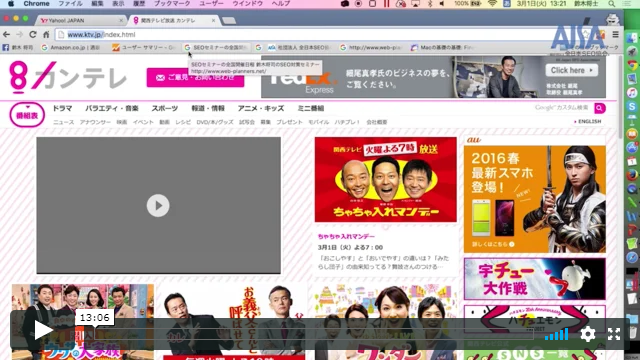Screen dimensions: 640x360
Task: Click the Facebook bookmark icon
Action: [6, 48]
